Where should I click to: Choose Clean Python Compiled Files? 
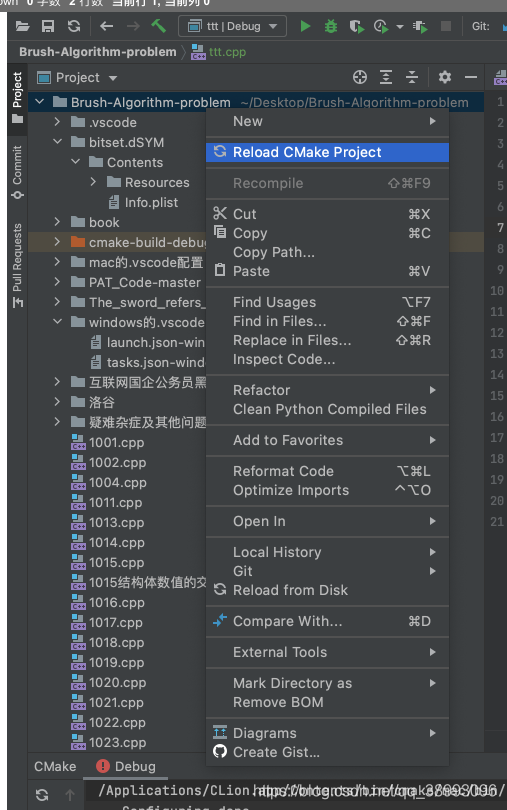(327, 409)
